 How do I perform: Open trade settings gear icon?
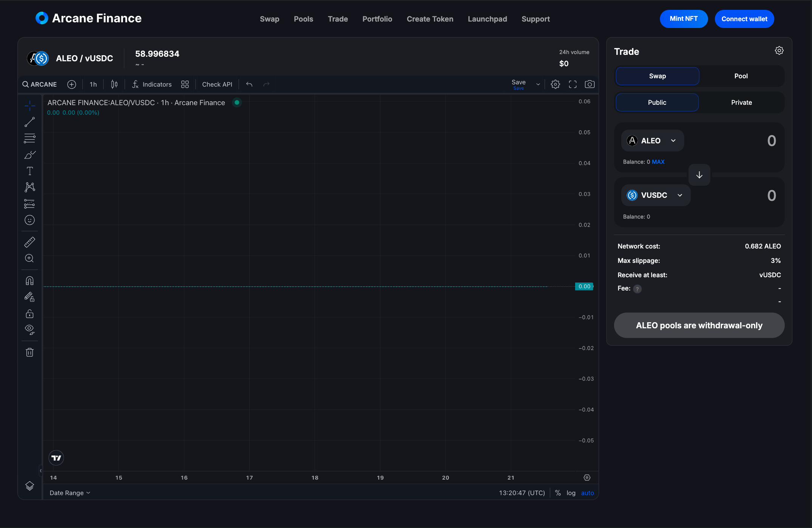[779, 51]
